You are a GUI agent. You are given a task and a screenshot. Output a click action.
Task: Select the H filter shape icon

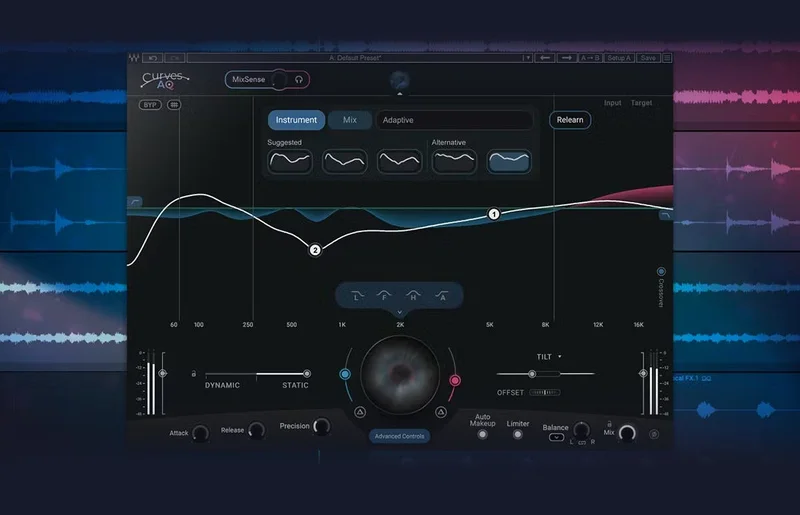(413, 296)
